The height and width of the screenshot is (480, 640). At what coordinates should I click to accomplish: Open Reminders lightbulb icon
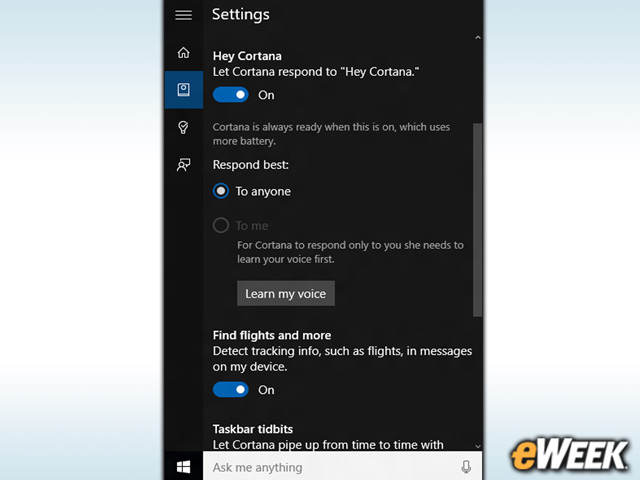point(183,127)
